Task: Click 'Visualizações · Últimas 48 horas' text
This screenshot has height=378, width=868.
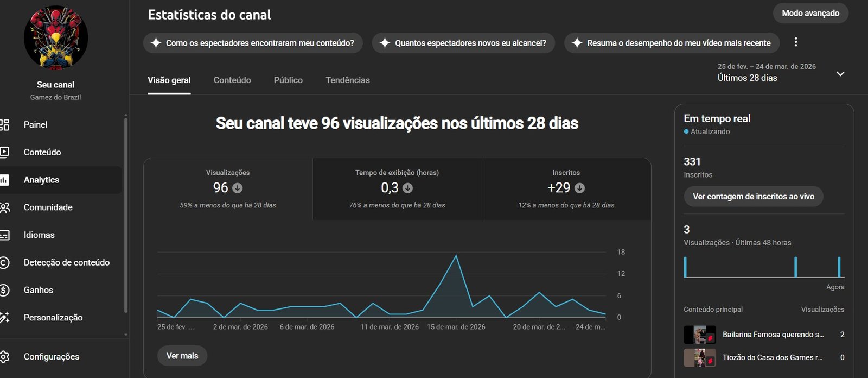Action: 737,243
